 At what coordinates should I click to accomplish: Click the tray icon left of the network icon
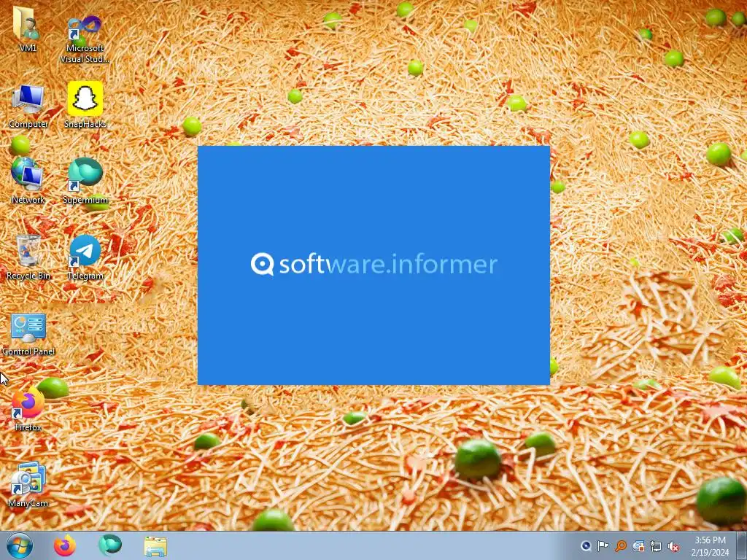(638, 546)
